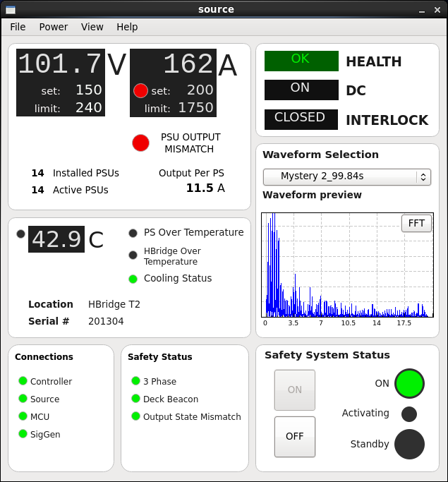Click the HBridge T2 location value
Screen dimensions: 448x482
[114, 304]
